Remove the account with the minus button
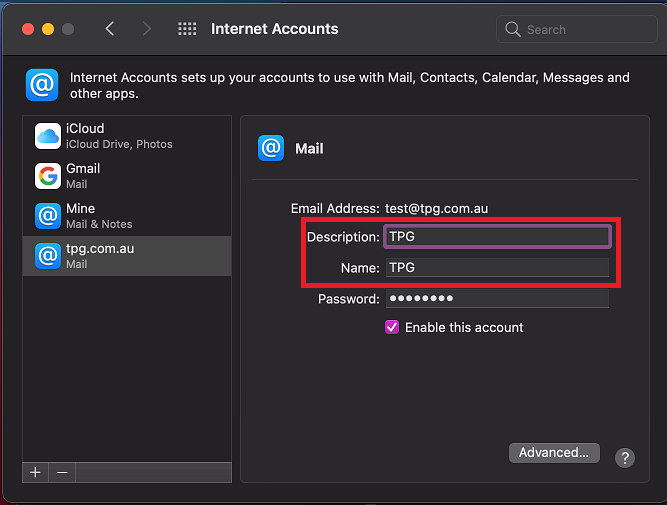This screenshot has width=667, height=505. 62,473
